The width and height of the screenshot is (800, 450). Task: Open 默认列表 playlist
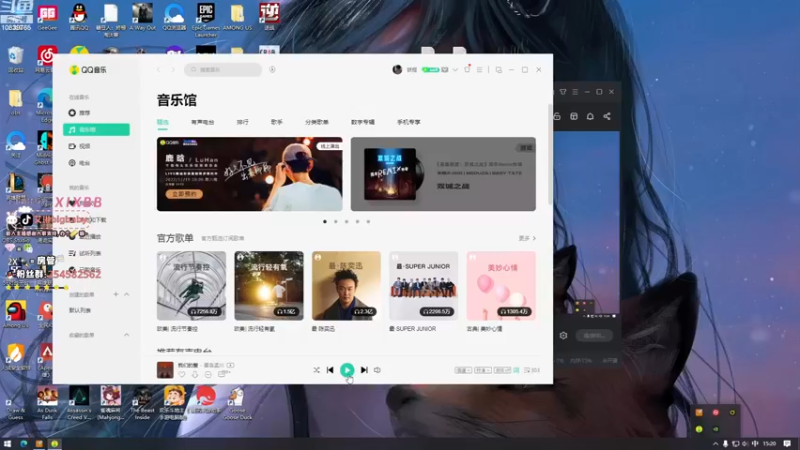click(x=80, y=310)
